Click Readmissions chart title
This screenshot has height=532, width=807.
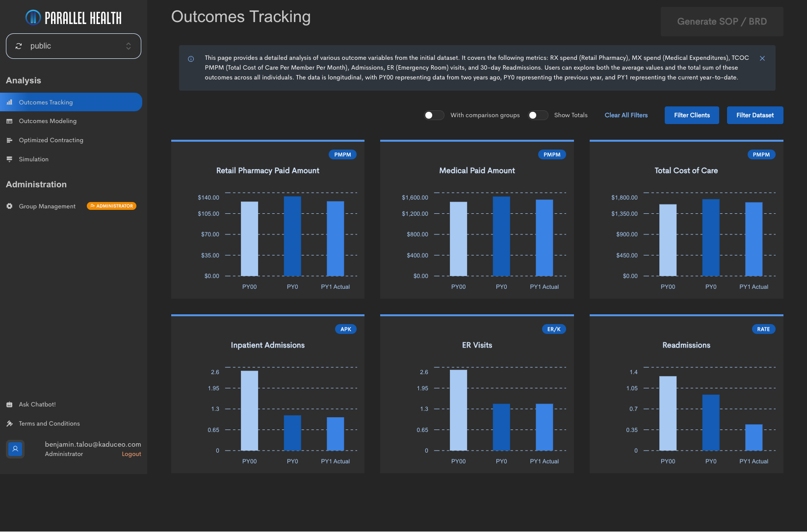pyautogui.click(x=686, y=345)
